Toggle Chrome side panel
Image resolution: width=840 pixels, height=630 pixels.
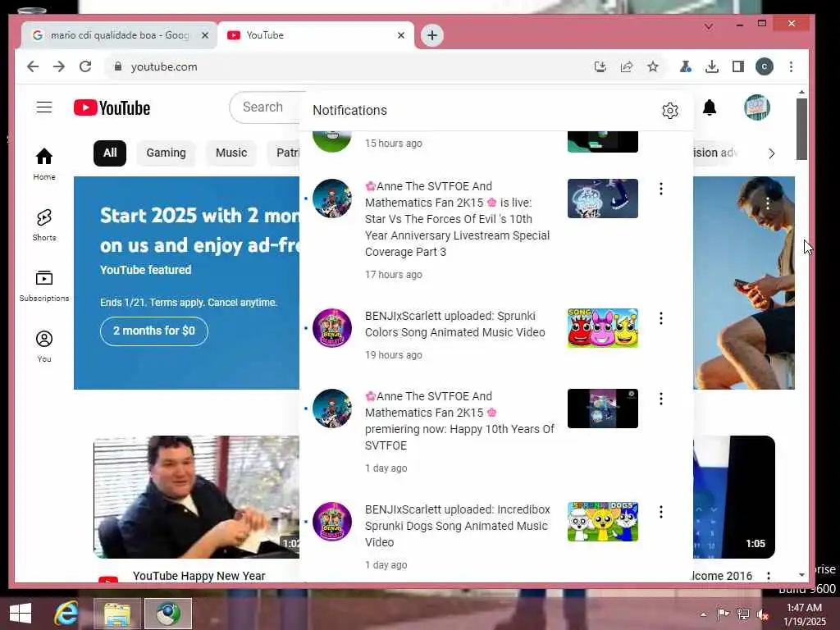[x=737, y=66]
